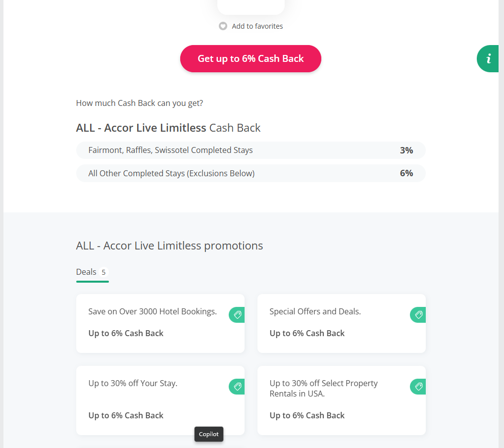This screenshot has width=504, height=448.
Task: Open the Up to 30% off Your Stay deal
Action: 133,384
